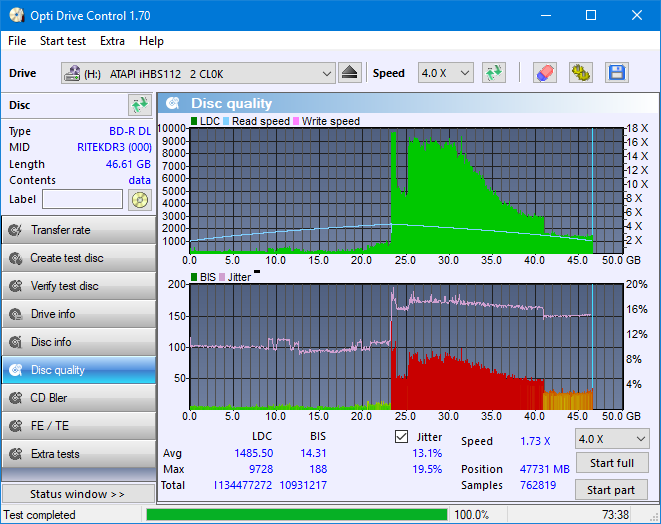
Task: Click the Jitter legend swatch
Action: pos(222,277)
